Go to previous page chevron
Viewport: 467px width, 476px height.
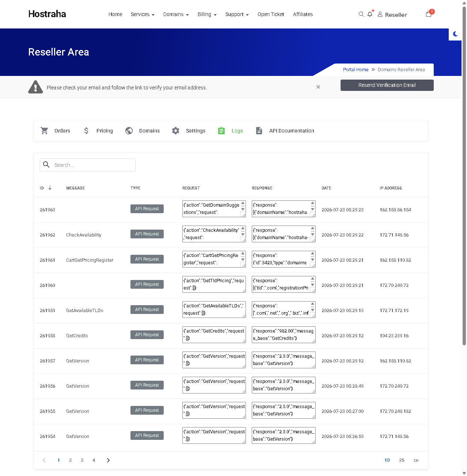pos(44,460)
